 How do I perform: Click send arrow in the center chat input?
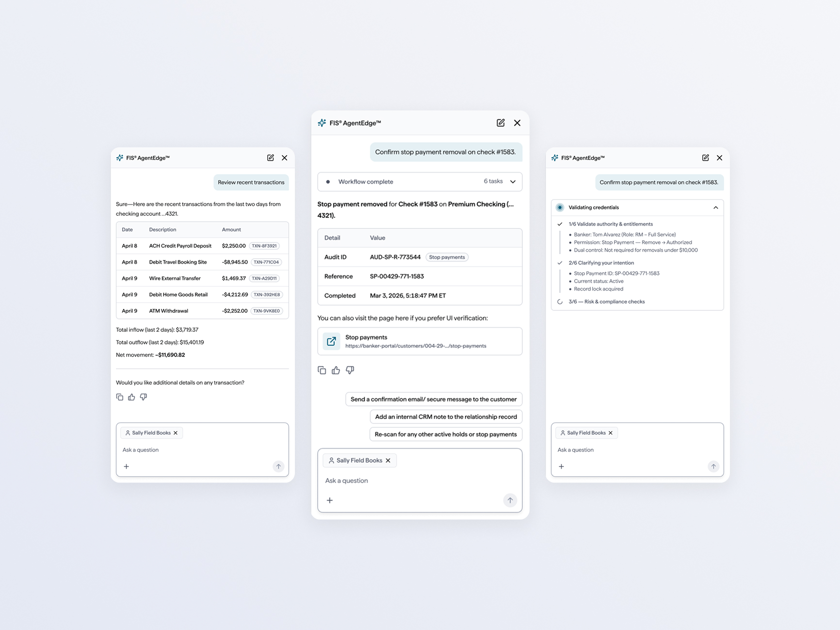(x=510, y=500)
